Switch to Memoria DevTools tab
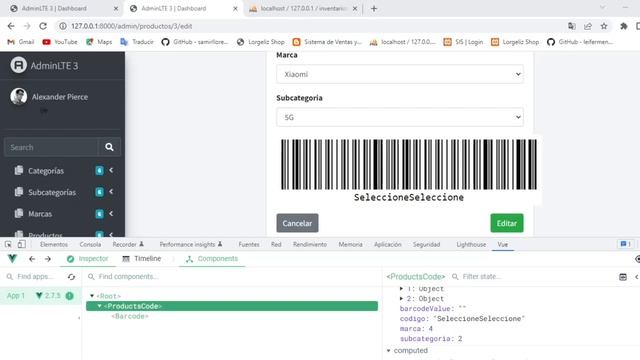The height and width of the screenshot is (360, 640). pyautogui.click(x=350, y=244)
